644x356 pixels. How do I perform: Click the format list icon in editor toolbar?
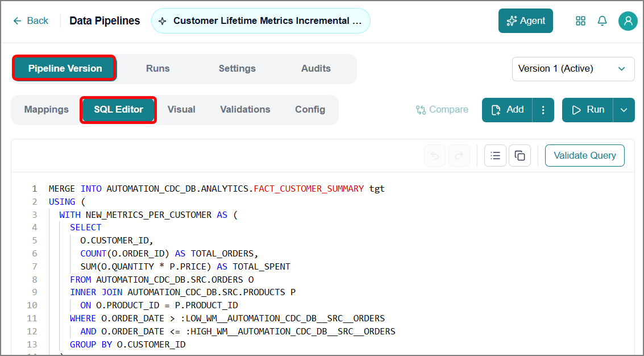coord(495,155)
